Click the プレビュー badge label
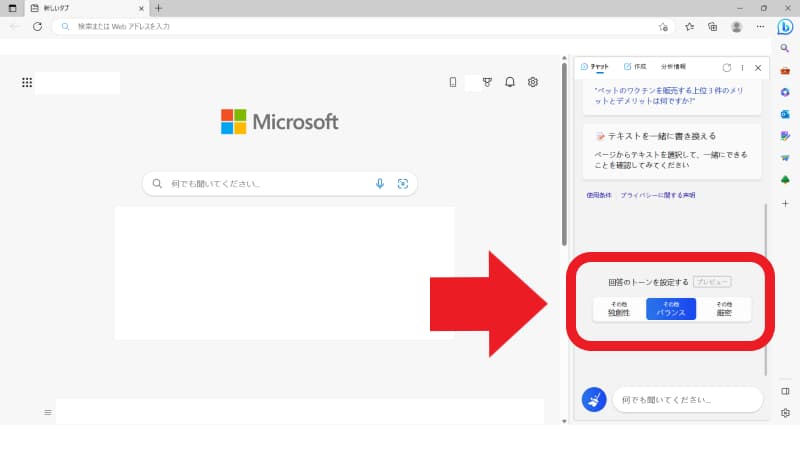This screenshot has height=450, width=800. coord(712,282)
